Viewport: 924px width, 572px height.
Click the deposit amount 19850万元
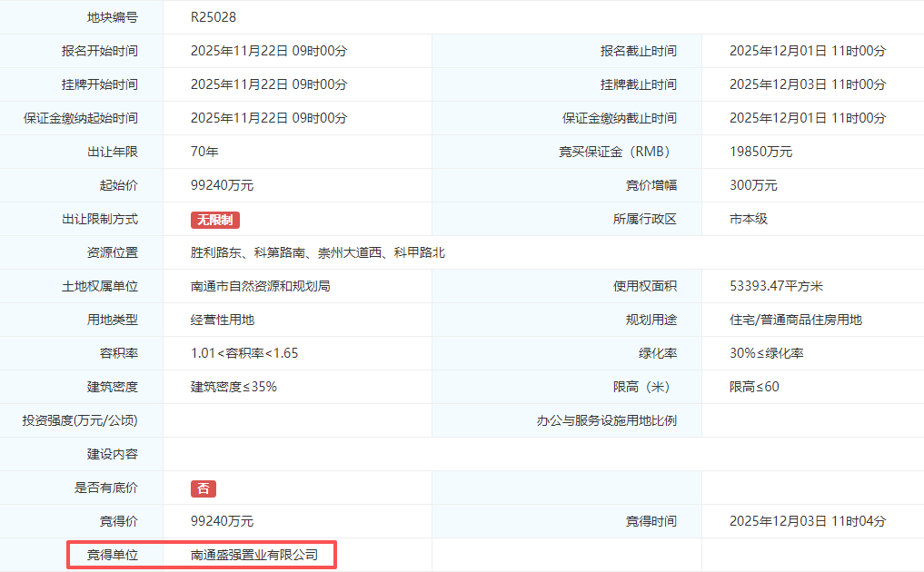pos(760,152)
